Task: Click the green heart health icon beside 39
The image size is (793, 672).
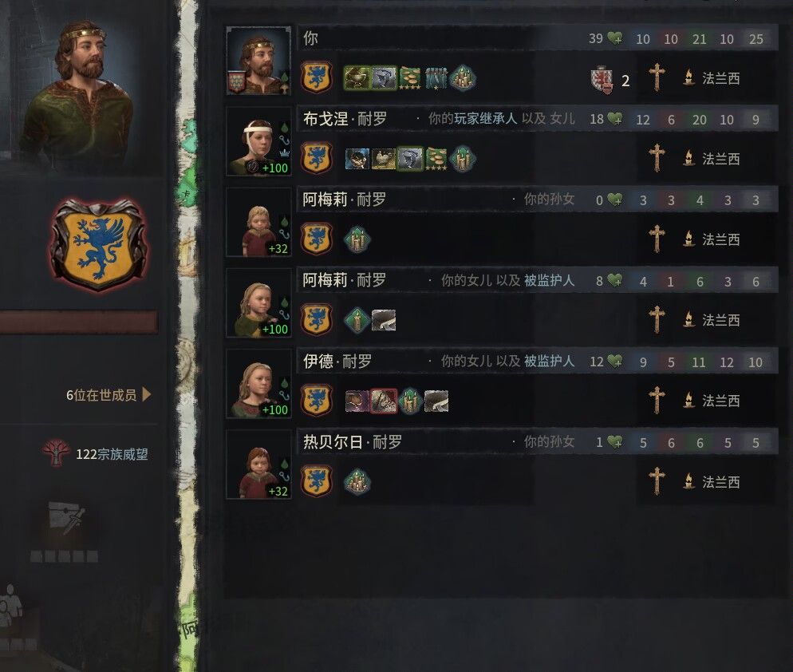Action: pos(615,38)
